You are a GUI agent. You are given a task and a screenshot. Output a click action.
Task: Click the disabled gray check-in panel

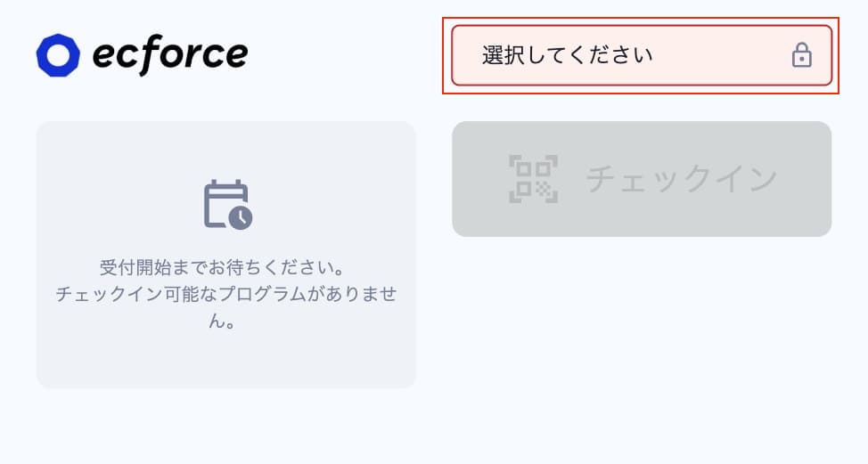pyautogui.click(x=642, y=179)
